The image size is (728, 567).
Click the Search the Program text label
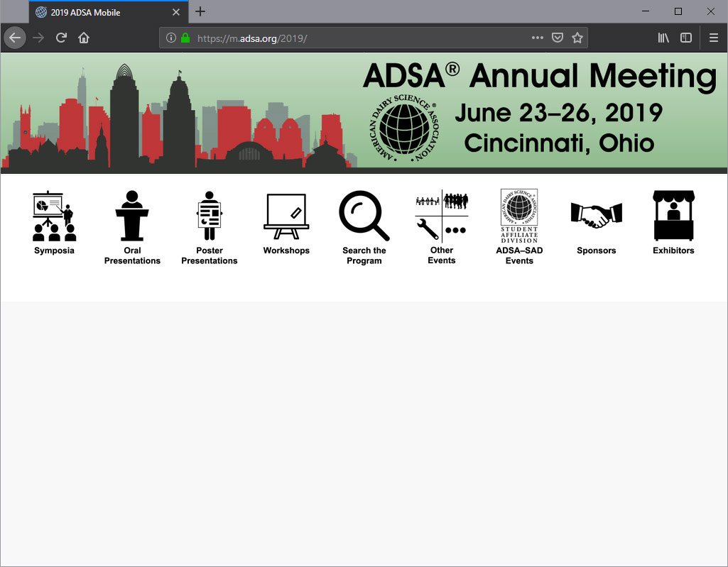[x=364, y=255]
